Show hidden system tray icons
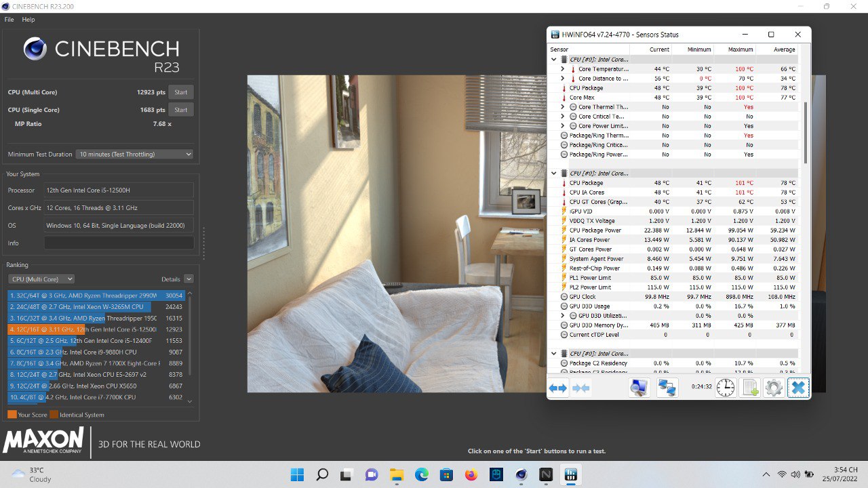 (x=766, y=474)
